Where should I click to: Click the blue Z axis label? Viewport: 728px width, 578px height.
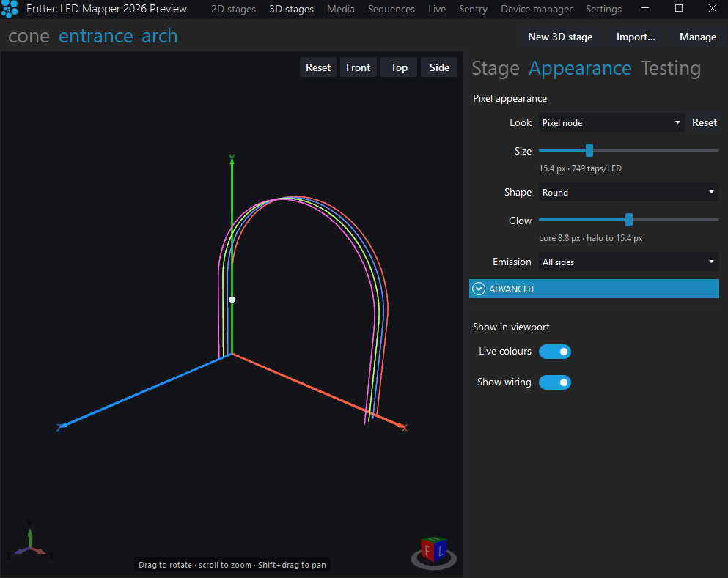(x=59, y=428)
